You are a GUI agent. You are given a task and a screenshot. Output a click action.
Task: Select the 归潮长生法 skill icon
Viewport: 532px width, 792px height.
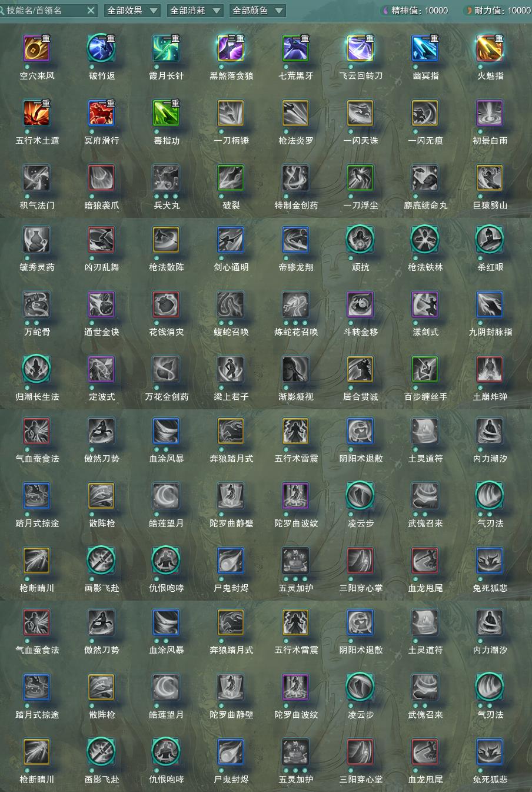(37, 369)
